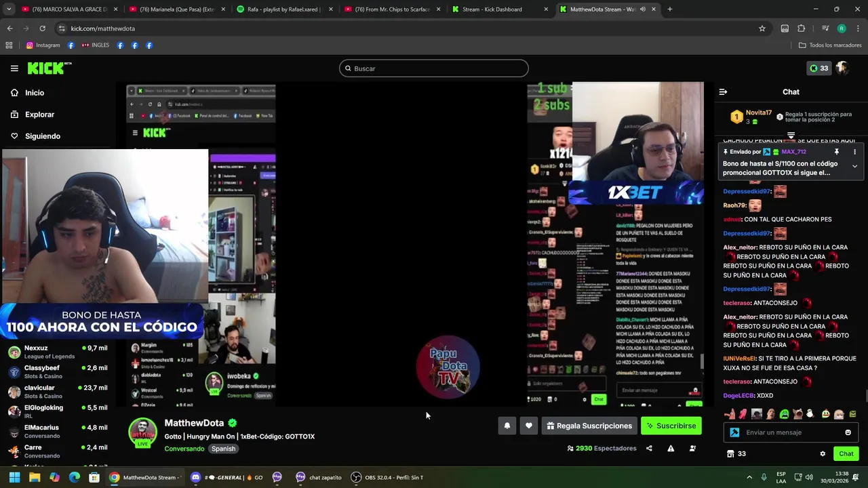Expand the gift leaderboard handle below Novita17
This screenshot has height=488, width=868.
point(791,136)
